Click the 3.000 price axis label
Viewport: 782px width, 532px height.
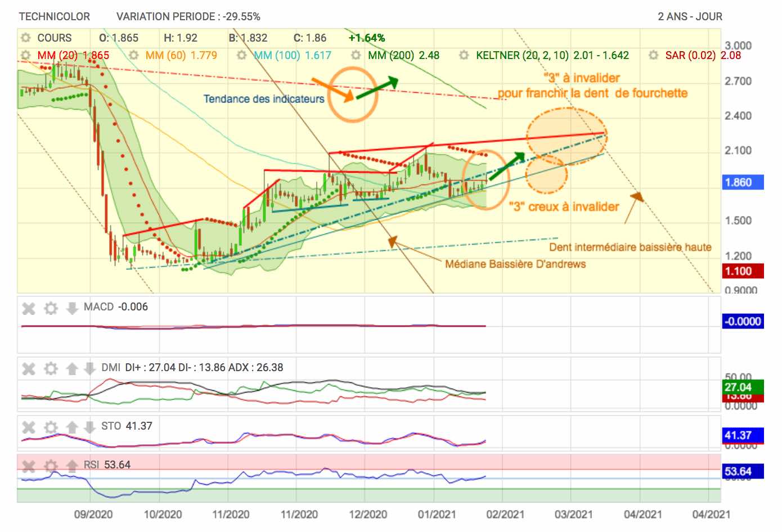738,46
